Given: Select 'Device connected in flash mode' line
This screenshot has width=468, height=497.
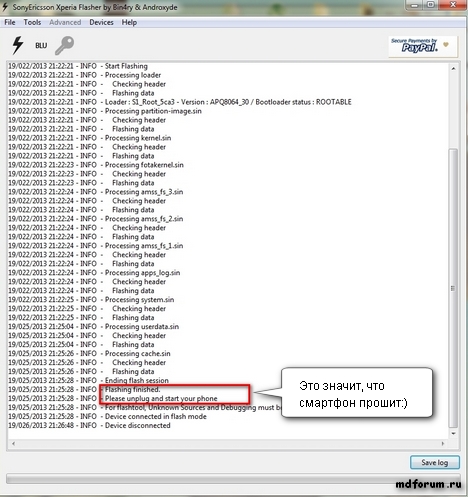Looking at the screenshot, I should click(x=107, y=416).
